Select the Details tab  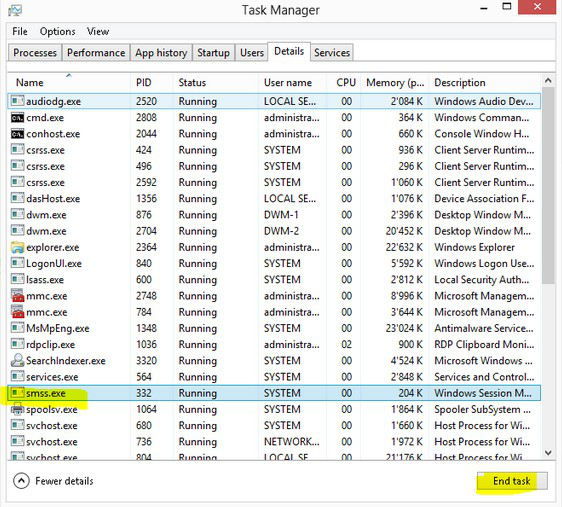(x=289, y=52)
